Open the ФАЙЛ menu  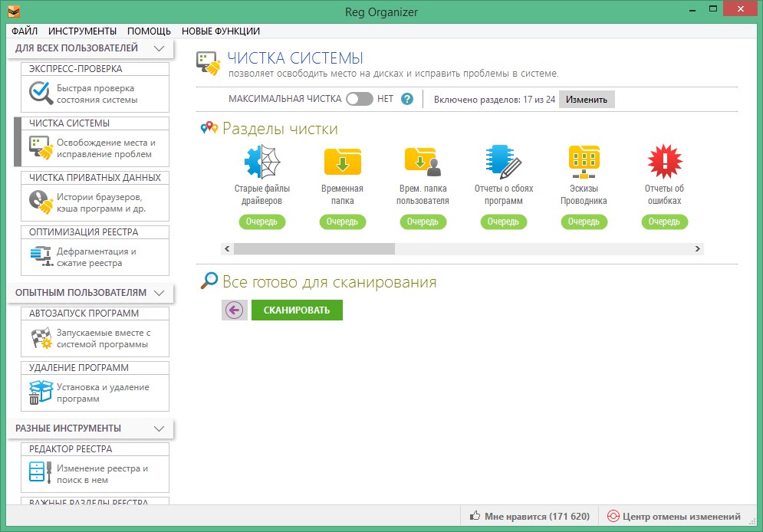(x=25, y=31)
